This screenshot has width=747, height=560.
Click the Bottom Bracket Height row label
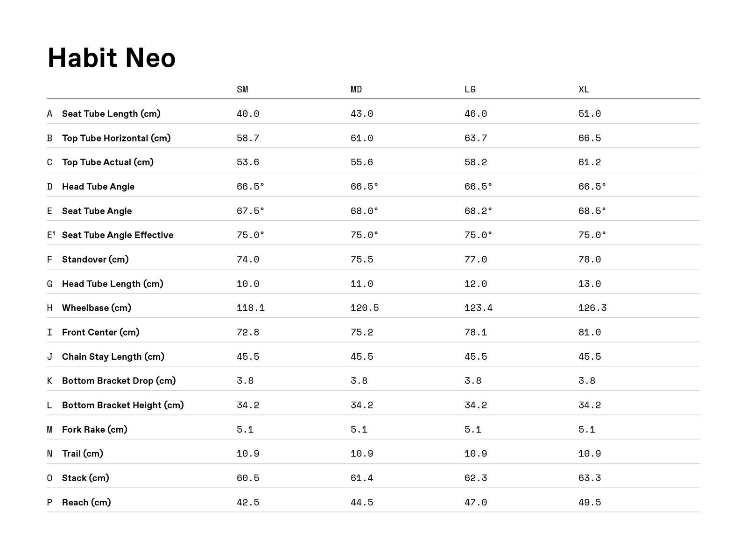point(123,405)
